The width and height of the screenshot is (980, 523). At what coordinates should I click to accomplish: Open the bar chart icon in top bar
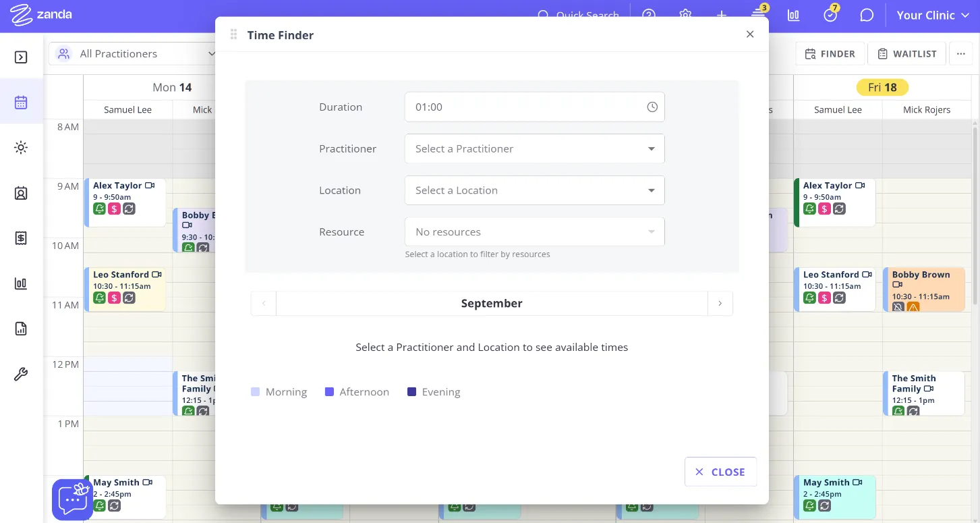(x=793, y=15)
